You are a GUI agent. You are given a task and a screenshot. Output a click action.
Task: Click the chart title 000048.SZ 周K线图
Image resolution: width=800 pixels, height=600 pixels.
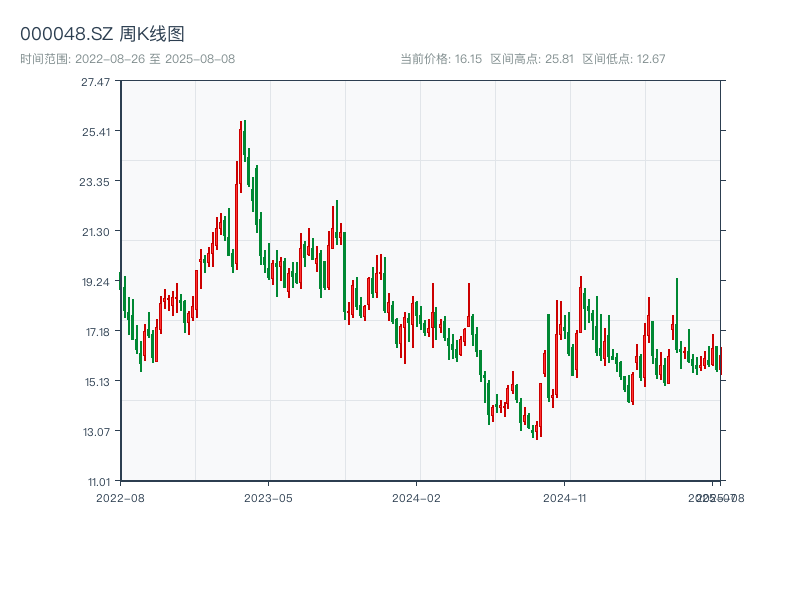102,34
